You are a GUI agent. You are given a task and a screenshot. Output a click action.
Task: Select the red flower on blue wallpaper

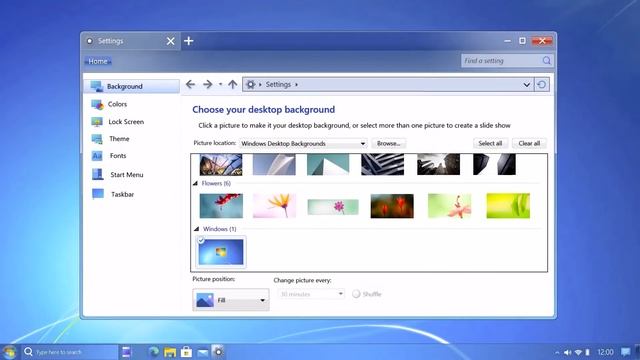click(221, 206)
